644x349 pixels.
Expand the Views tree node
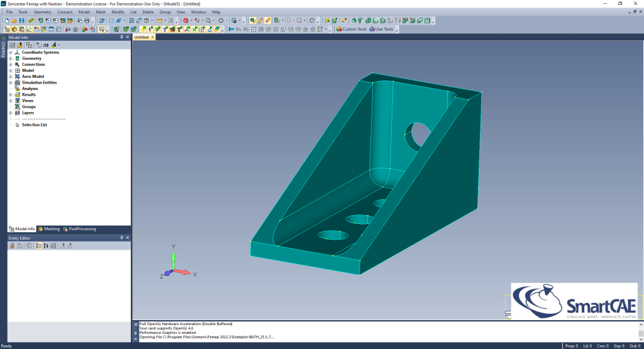pyautogui.click(x=11, y=101)
